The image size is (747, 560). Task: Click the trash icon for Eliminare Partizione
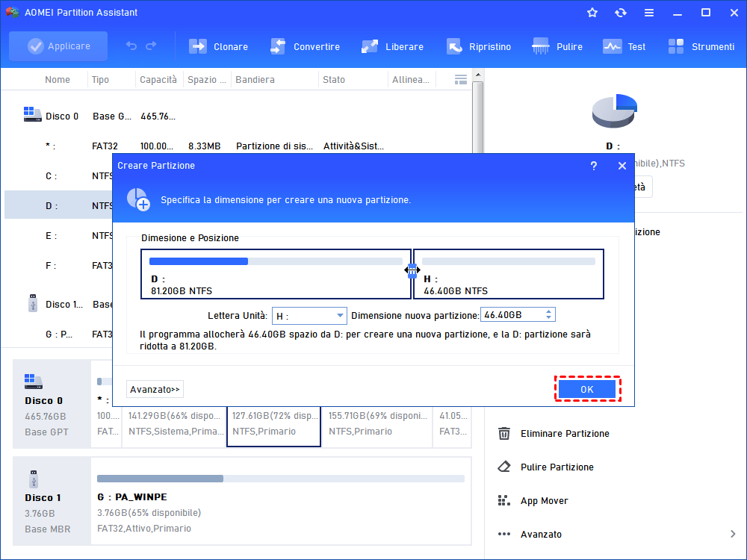click(x=504, y=433)
